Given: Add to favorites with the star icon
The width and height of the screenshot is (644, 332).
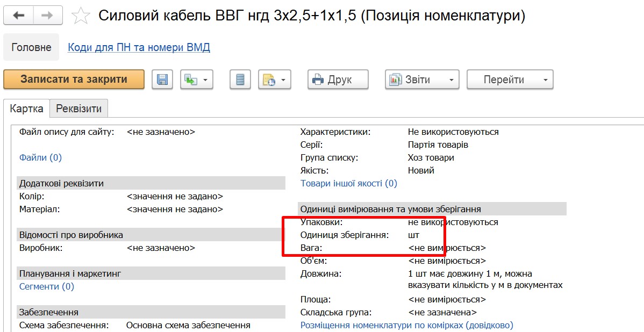Looking at the screenshot, I should click(x=81, y=16).
